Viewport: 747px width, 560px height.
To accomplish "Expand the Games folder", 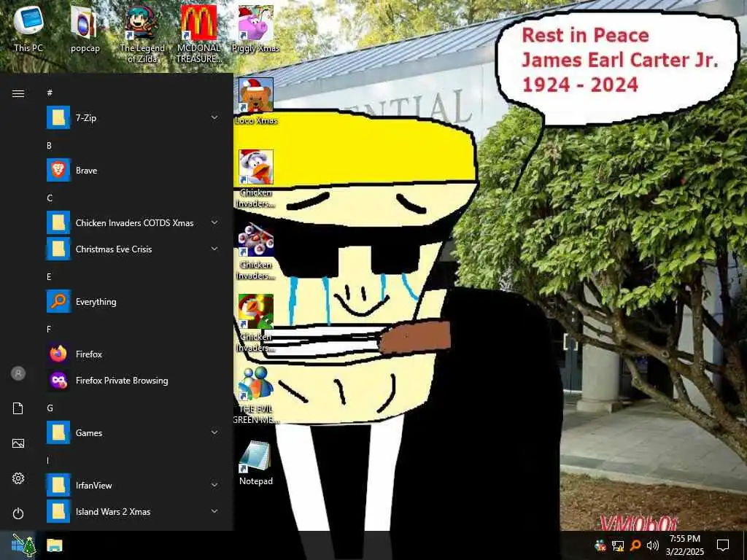I will (x=133, y=432).
